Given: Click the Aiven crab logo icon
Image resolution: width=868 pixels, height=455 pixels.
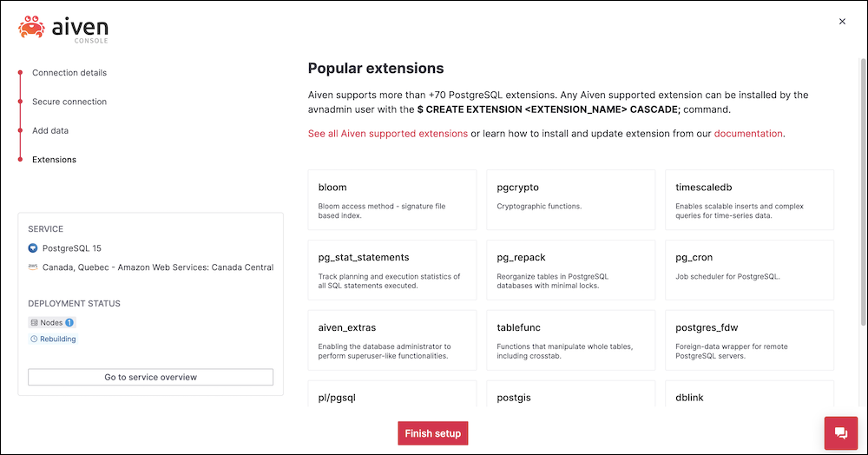Looking at the screenshot, I should 31,27.
